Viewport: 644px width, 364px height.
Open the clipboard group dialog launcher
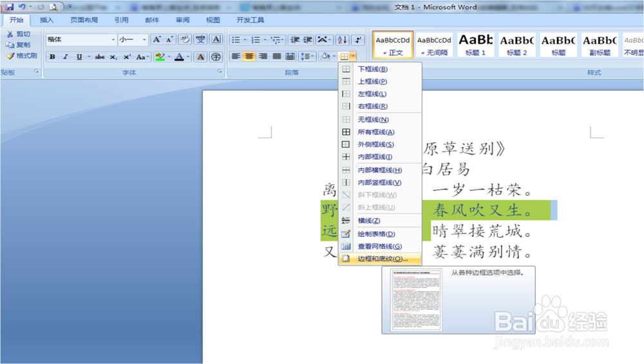tap(37, 72)
